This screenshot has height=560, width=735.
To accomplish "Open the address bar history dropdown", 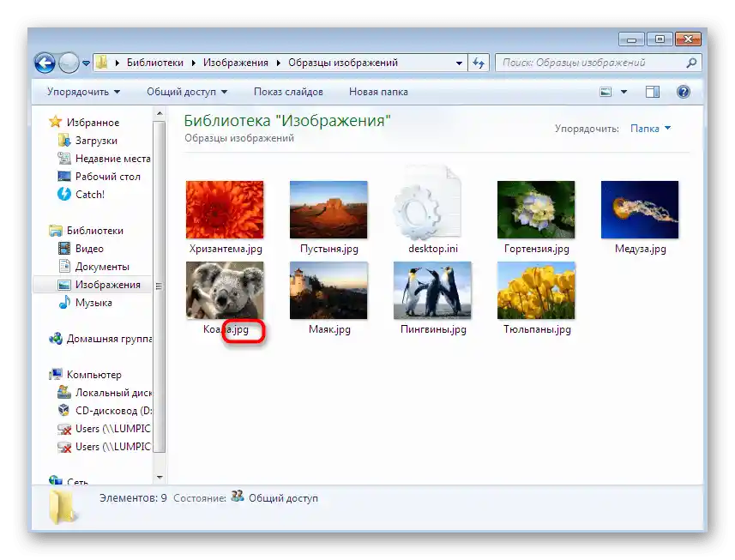I will click(459, 63).
